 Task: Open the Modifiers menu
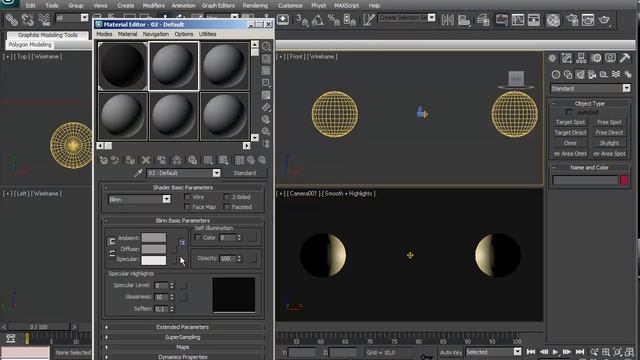coord(153,6)
